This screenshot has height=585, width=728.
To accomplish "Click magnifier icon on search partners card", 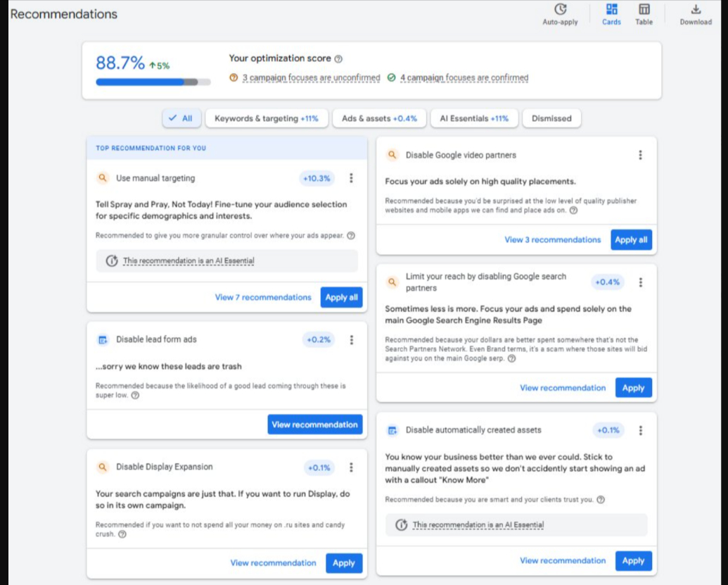I will 392,282.
